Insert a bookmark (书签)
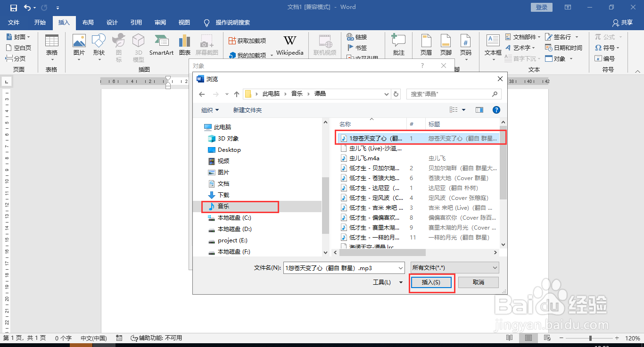The image size is (644, 347). pyautogui.click(x=357, y=48)
